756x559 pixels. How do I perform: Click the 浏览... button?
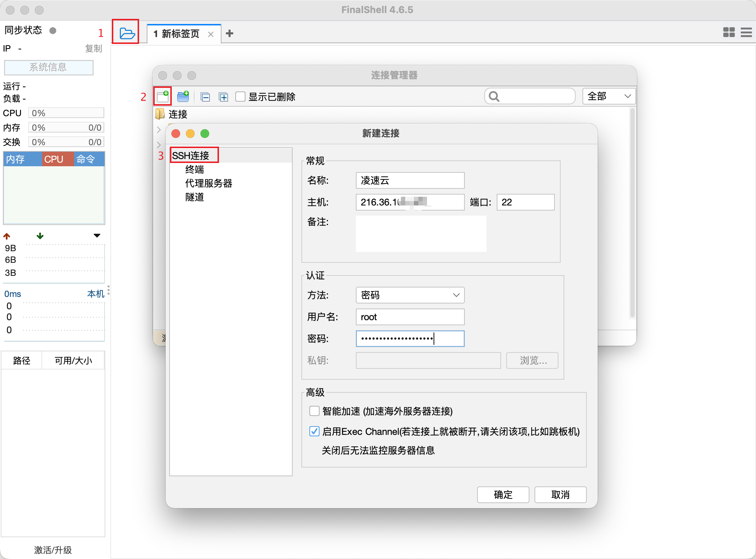pos(532,360)
